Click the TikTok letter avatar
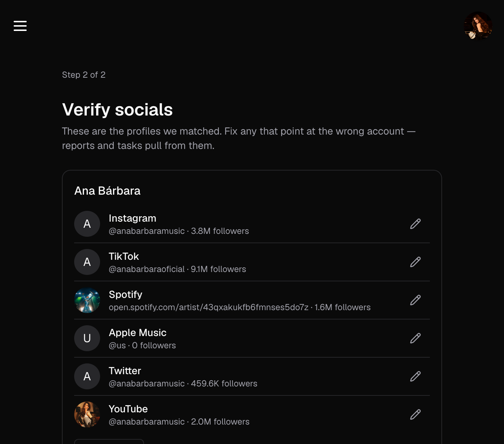 [87, 262]
